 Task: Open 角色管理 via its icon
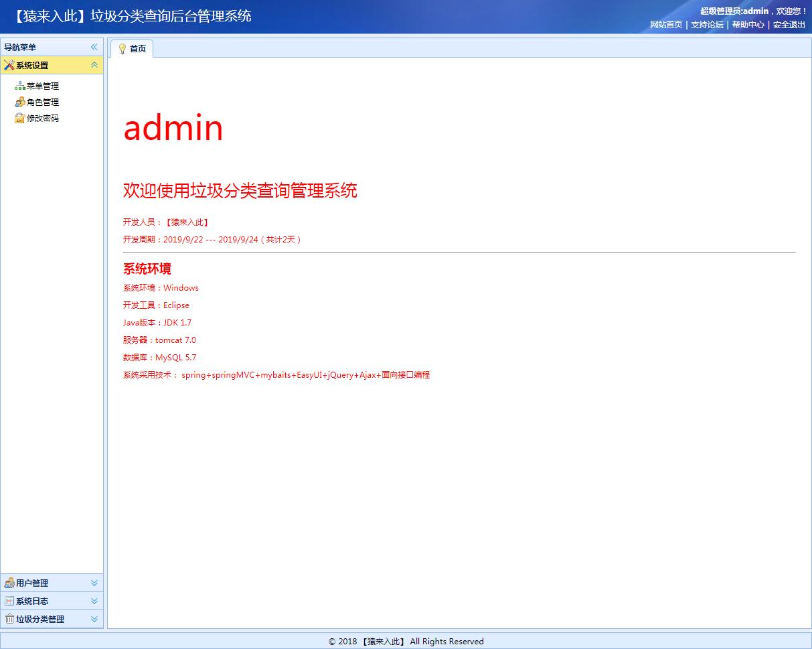[x=20, y=102]
